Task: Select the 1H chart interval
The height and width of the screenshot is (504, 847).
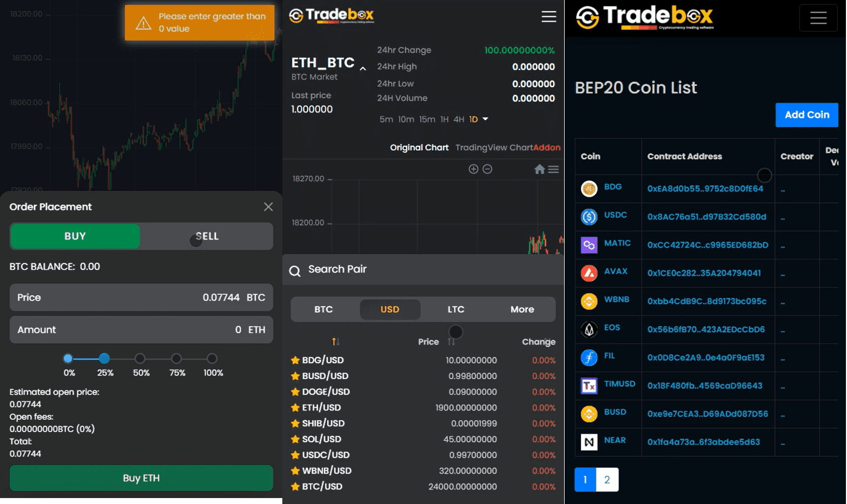Action: pos(445,120)
